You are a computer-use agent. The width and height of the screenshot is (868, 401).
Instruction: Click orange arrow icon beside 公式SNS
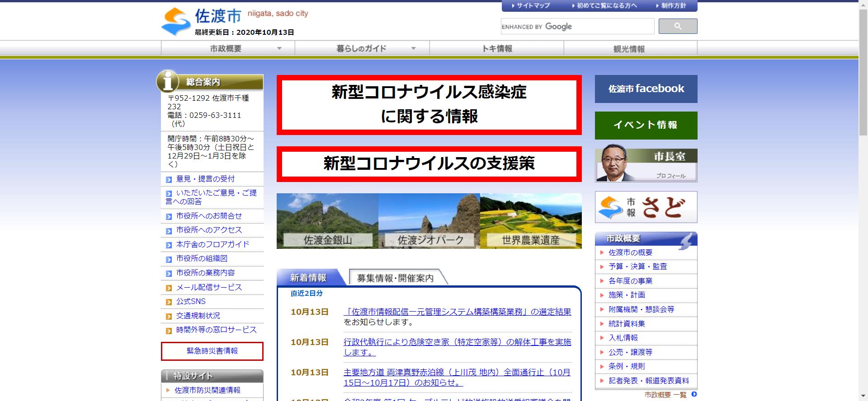(x=169, y=302)
